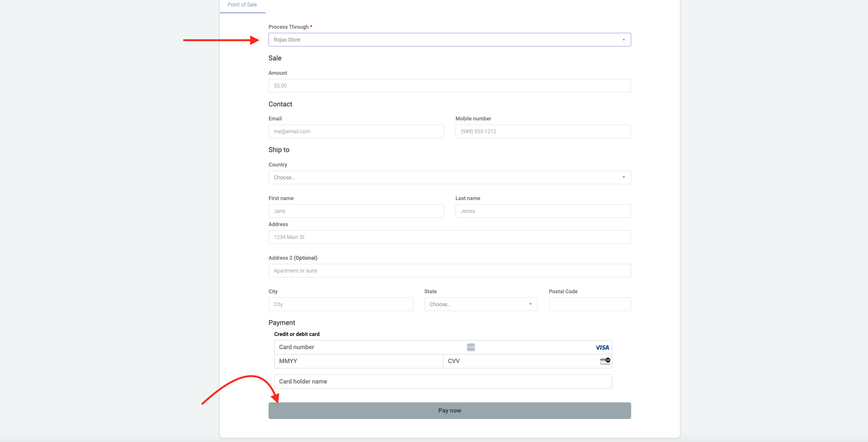Screen dimensions: 868x442
Task: Switch to the Point of Sale tab
Action: (242, 5)
